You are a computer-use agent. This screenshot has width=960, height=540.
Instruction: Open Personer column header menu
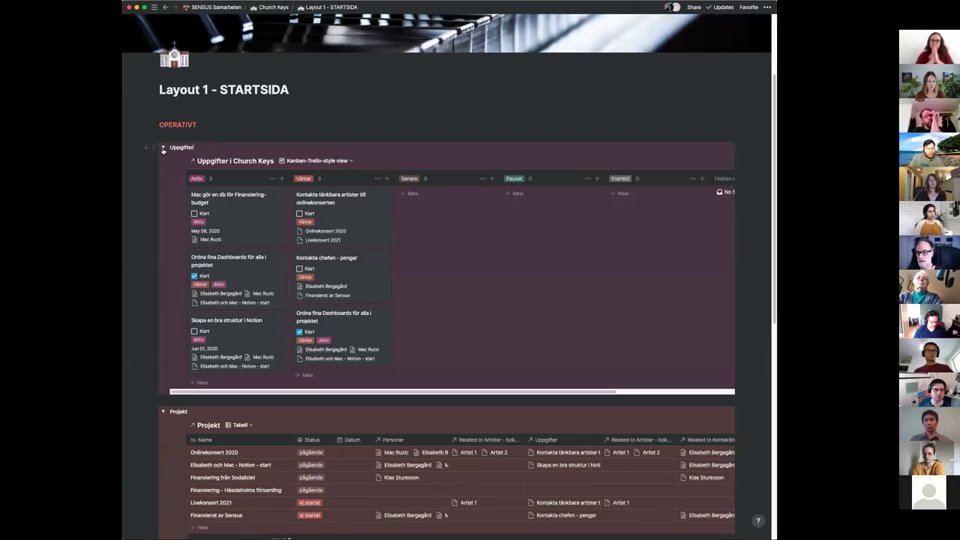(389, 440)
